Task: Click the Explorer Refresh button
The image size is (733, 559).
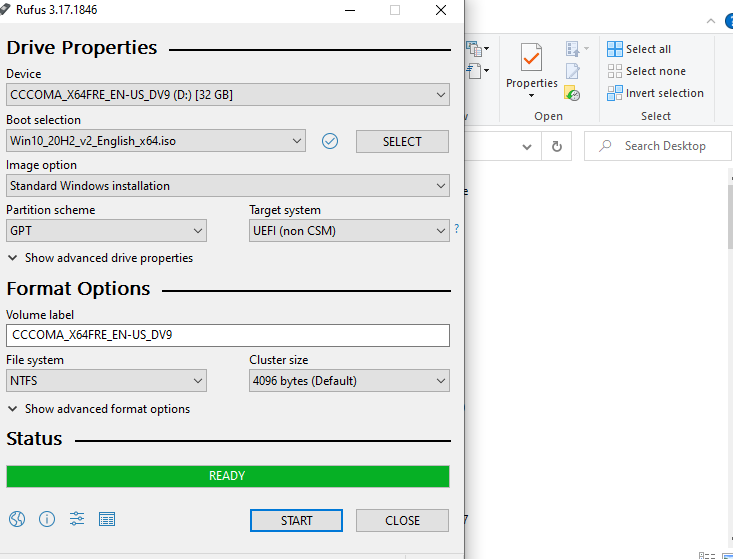Action: click(x=556, y=146)
